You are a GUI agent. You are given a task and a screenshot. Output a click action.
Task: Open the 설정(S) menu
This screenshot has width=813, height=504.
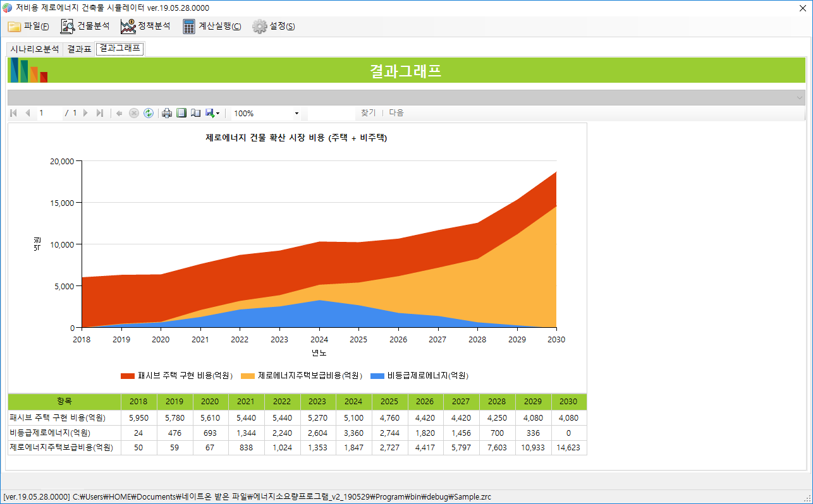click(274, 27)
